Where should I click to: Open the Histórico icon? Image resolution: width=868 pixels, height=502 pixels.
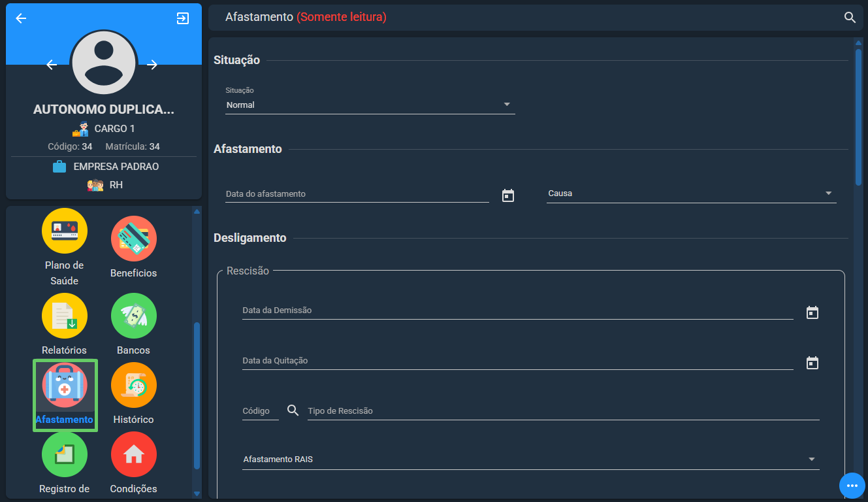coord(134,385)
